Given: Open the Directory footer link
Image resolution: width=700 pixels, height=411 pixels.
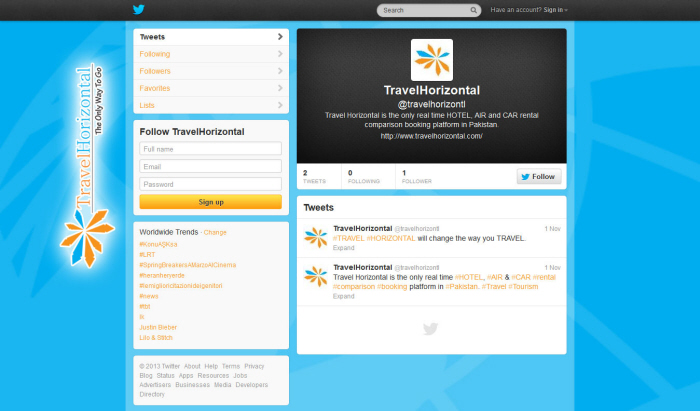Looking at the screenshot, I should pos(152,394).
